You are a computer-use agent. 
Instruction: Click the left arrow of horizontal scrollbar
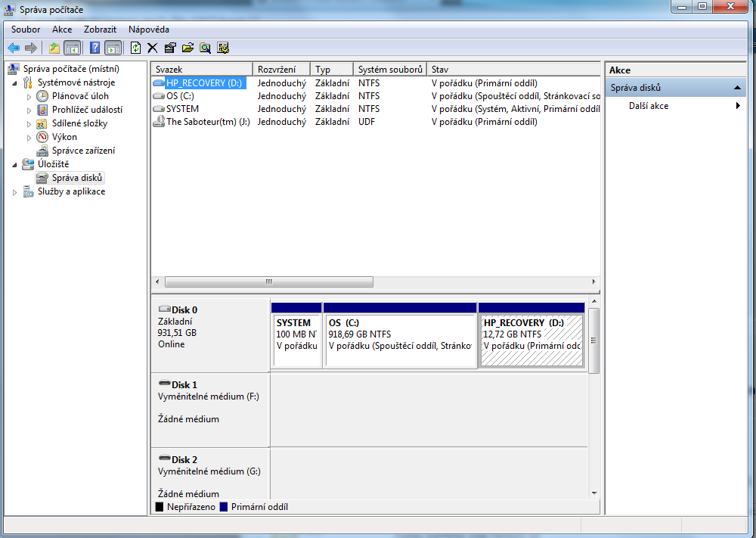[x=157, y=281]
